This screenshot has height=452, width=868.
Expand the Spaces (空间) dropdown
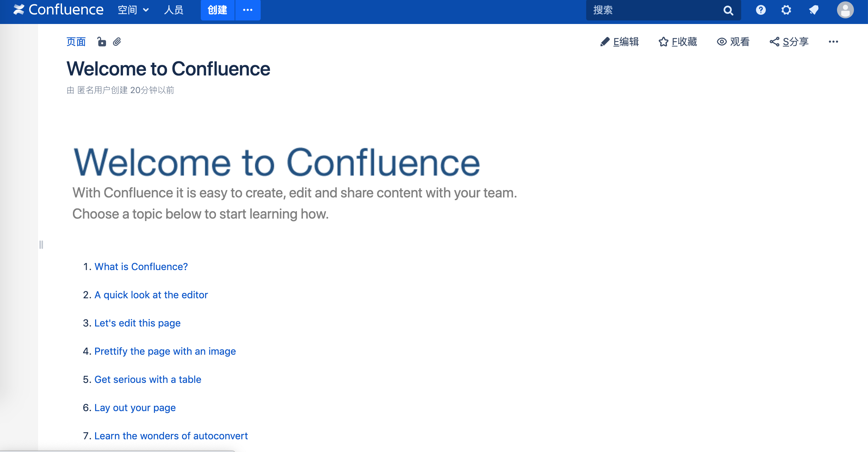click(x=133, y=10)
